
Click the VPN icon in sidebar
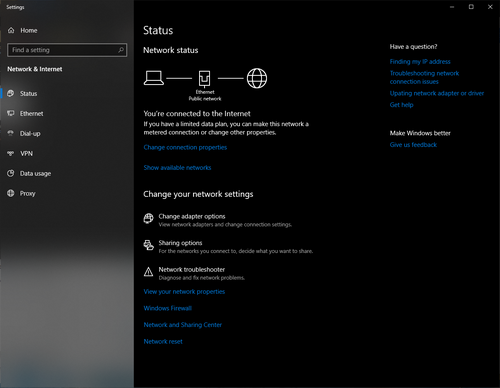pos(11,153)
